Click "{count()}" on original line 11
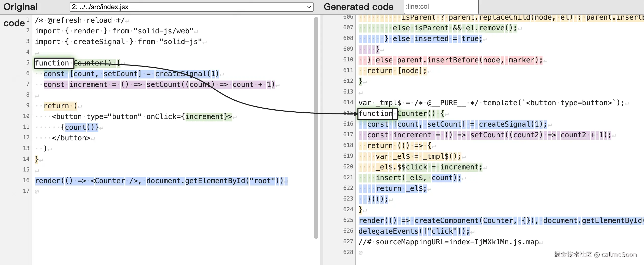Screen dimensions: 644x265 [x=80, y=127]
